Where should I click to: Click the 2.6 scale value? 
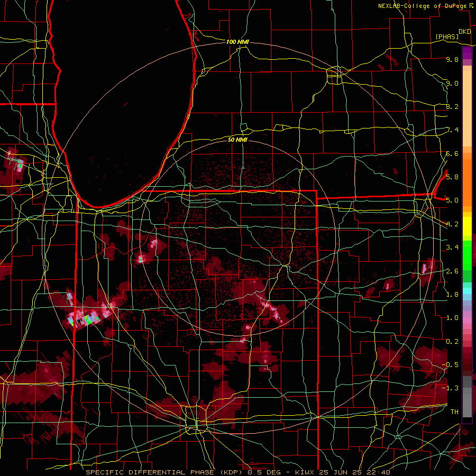pos(452,271)
